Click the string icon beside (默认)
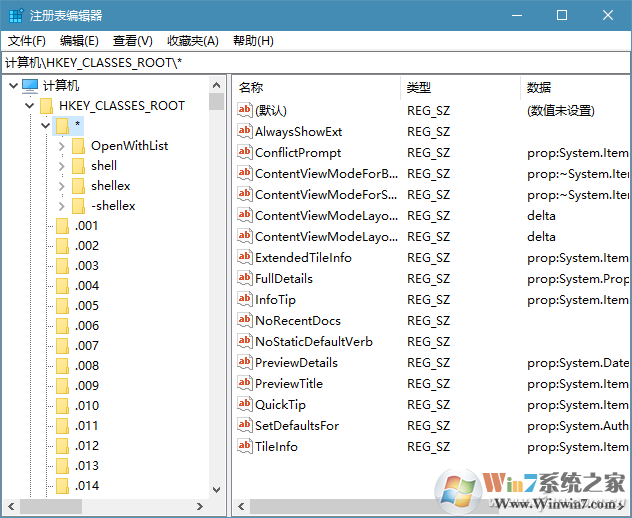This screenshot has width=632, height=518. (x=245, y=110)
